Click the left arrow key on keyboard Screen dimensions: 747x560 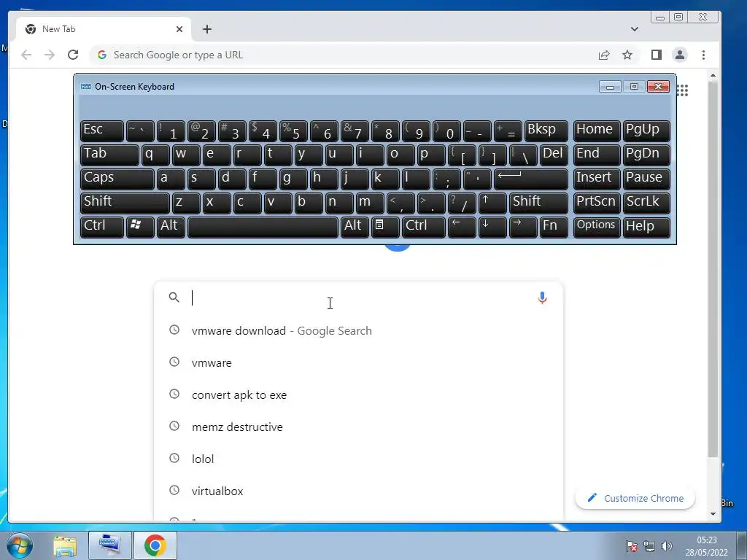pyautogui.click(x=462, y=227)
